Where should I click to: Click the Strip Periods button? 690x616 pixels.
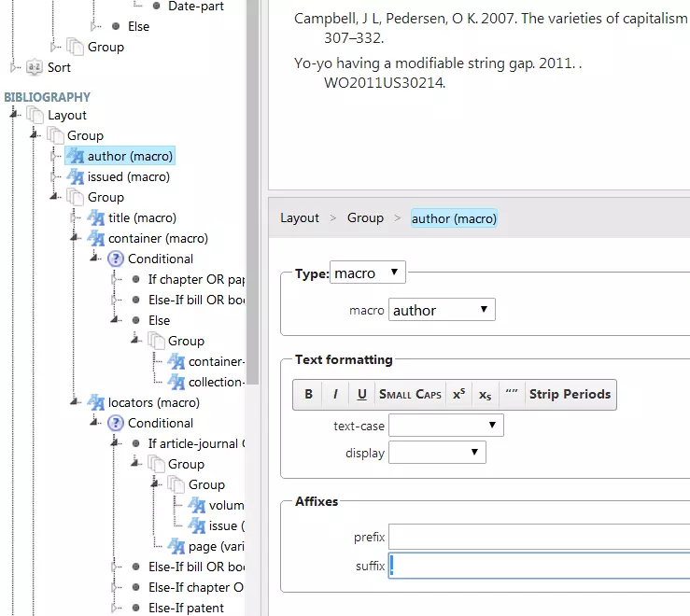tap(570, 395)
